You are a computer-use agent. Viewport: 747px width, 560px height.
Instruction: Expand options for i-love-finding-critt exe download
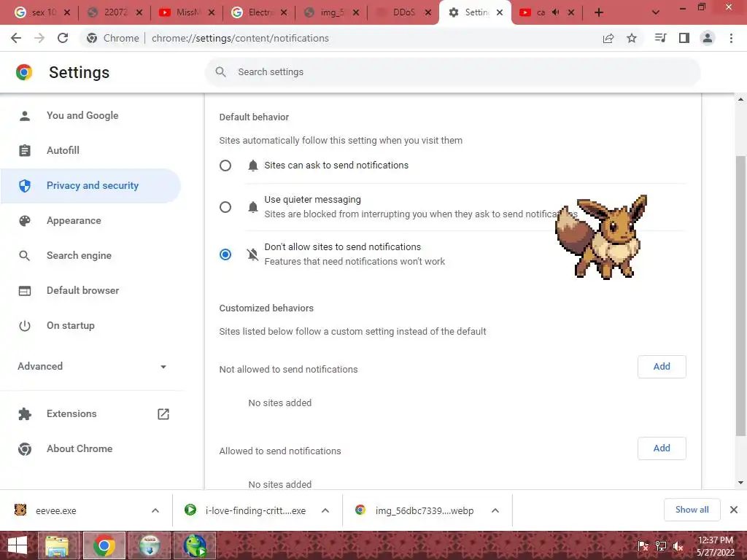pos(325,510)
